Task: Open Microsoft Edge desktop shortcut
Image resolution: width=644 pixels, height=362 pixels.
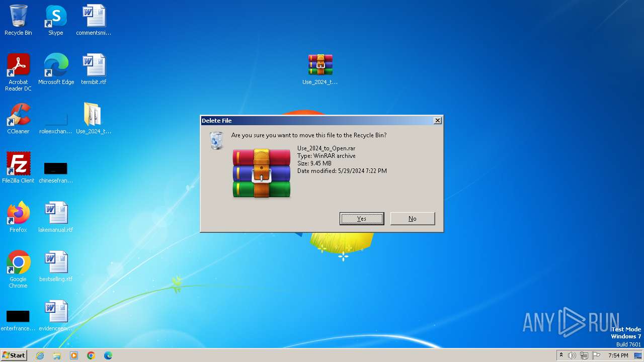Action: [56, 69]
